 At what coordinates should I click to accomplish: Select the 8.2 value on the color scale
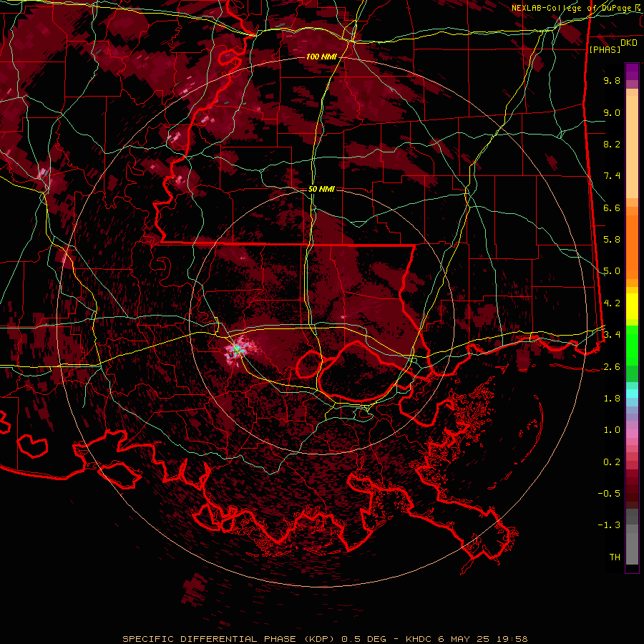pos(612,144)
